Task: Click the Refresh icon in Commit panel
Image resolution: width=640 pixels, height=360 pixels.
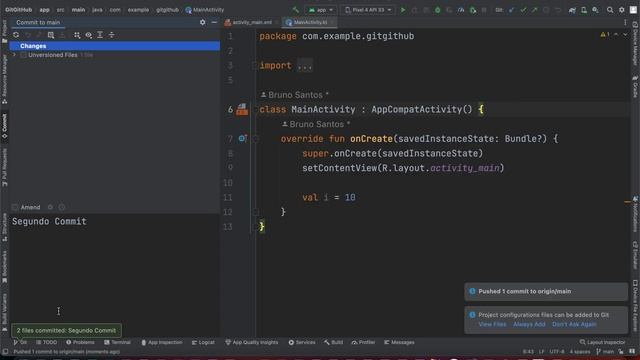Action: (x=16, y=35)
